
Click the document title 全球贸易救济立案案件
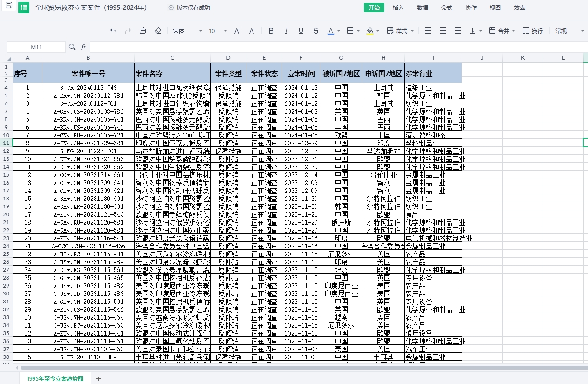click(91, 8)
